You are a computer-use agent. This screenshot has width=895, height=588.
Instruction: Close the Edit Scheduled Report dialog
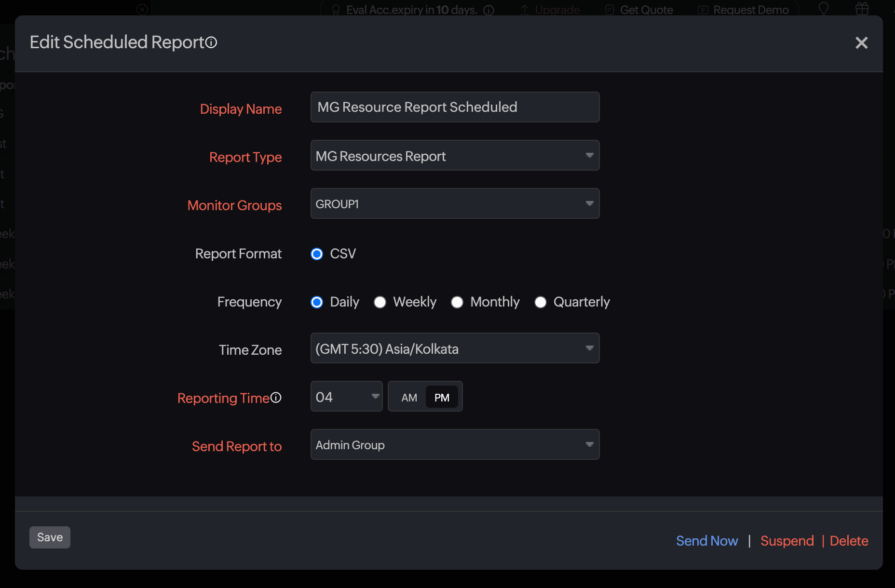(x=861, y=43)
